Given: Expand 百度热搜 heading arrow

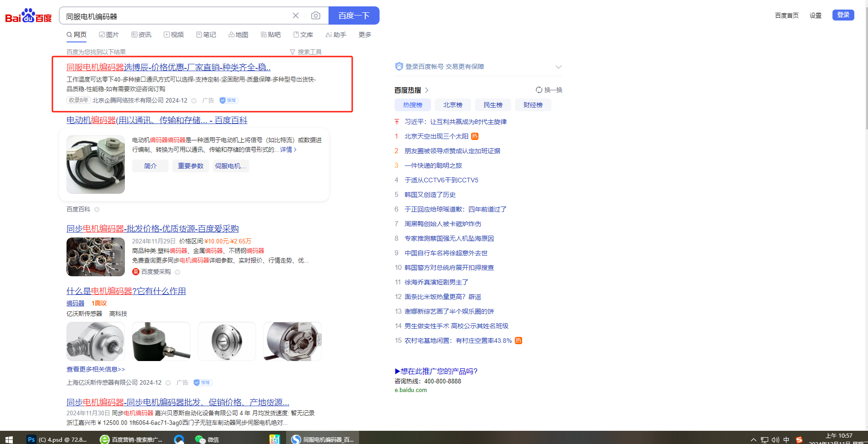Looking at the screenshot, I should coord(426,90).
